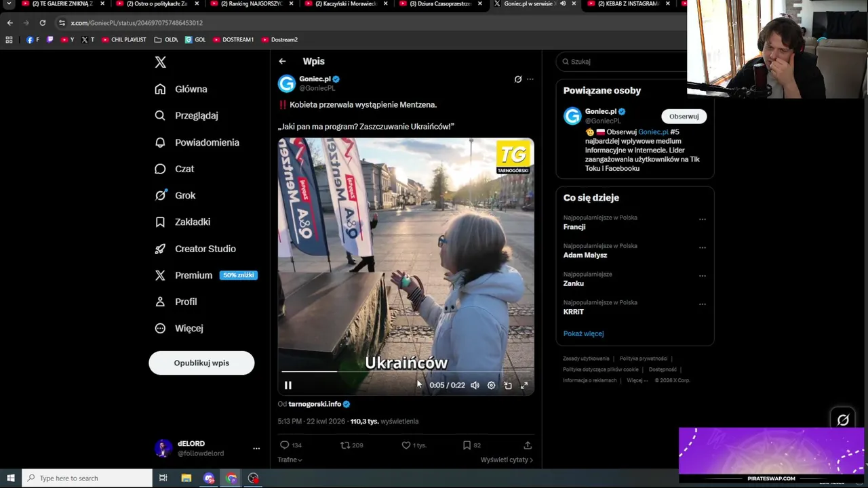Click the Goniec.pl avatar on the post
Image resolution: width=868 pixels, height=488 pixels.
pyautogui.click(x=287, y=83)
